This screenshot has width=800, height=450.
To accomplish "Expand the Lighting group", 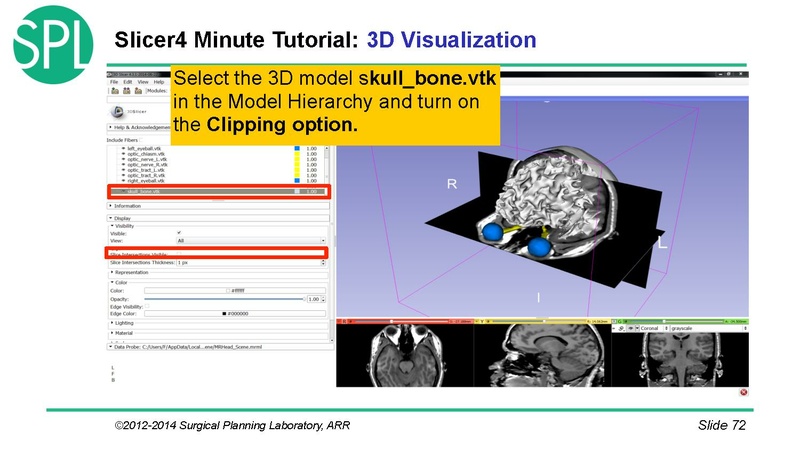I will pos(121,323).
